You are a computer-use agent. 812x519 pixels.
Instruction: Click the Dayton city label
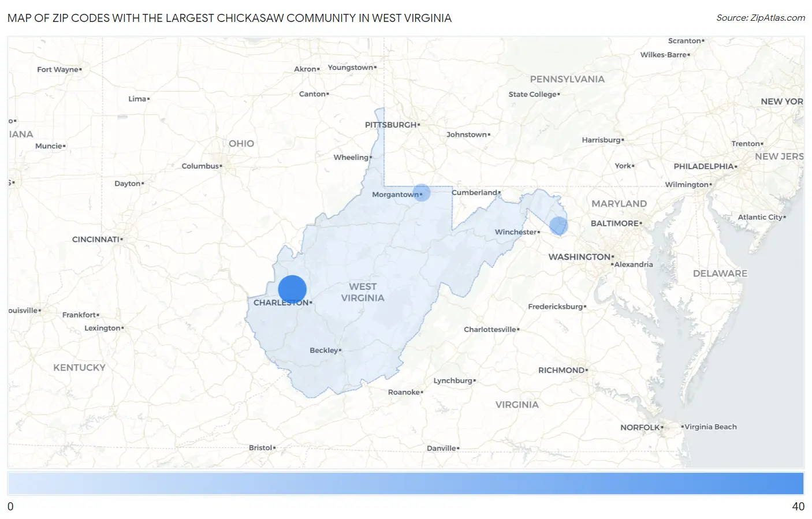tap(128, 184)
